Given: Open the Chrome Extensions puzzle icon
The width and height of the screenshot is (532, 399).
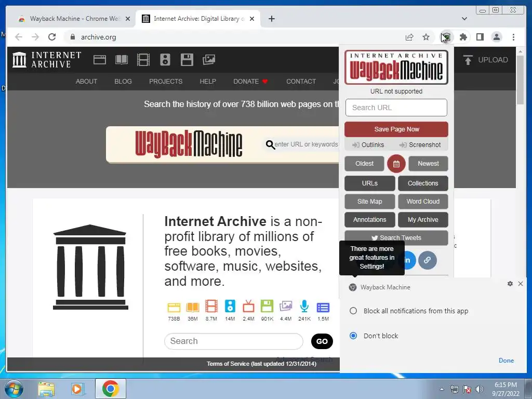Looking at the screenshot, I should [x=463, y=37].
